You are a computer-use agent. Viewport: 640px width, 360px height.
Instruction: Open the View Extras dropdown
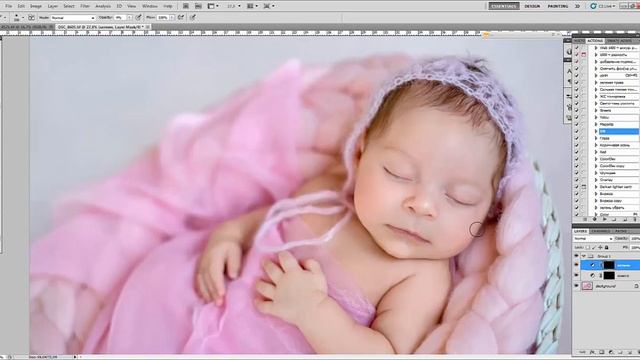[213, 6]
